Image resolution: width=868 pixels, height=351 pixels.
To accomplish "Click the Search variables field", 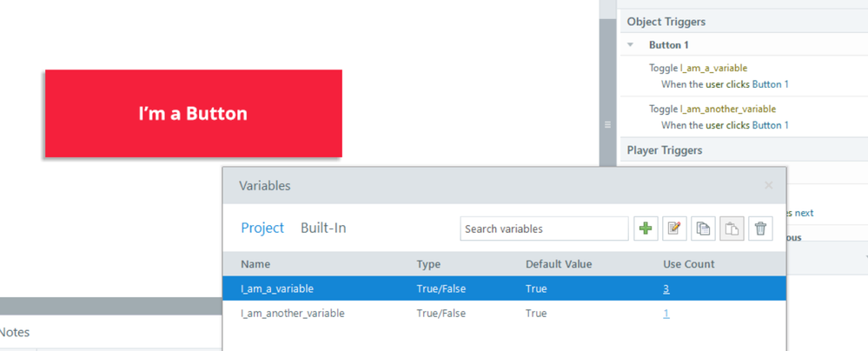I will pos(544,228).
